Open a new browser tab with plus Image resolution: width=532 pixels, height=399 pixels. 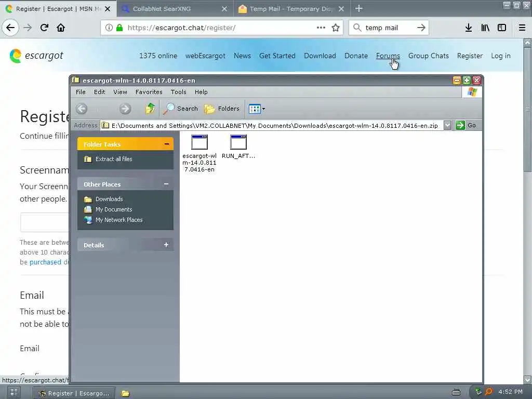click(359, 8)
